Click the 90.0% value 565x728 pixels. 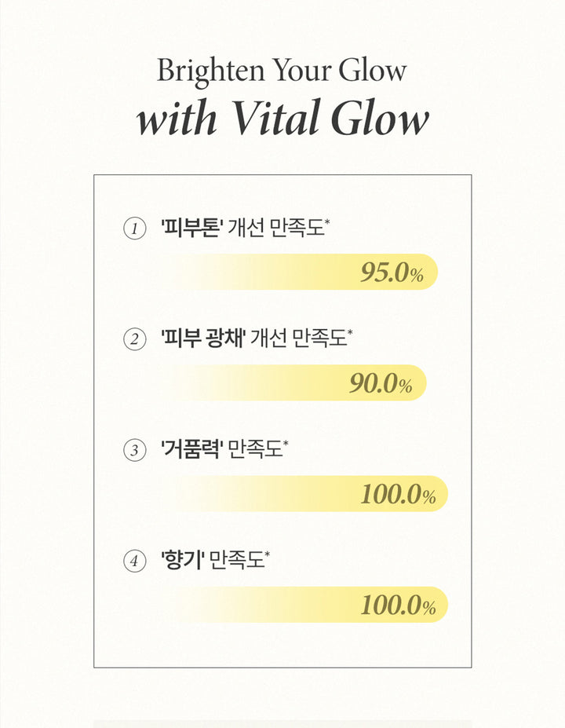(x=381, y=383)
